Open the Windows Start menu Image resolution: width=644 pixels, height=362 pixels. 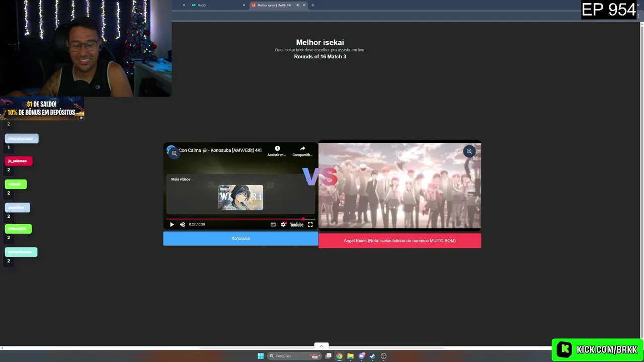pyautogui.click(x=261, y=356)
